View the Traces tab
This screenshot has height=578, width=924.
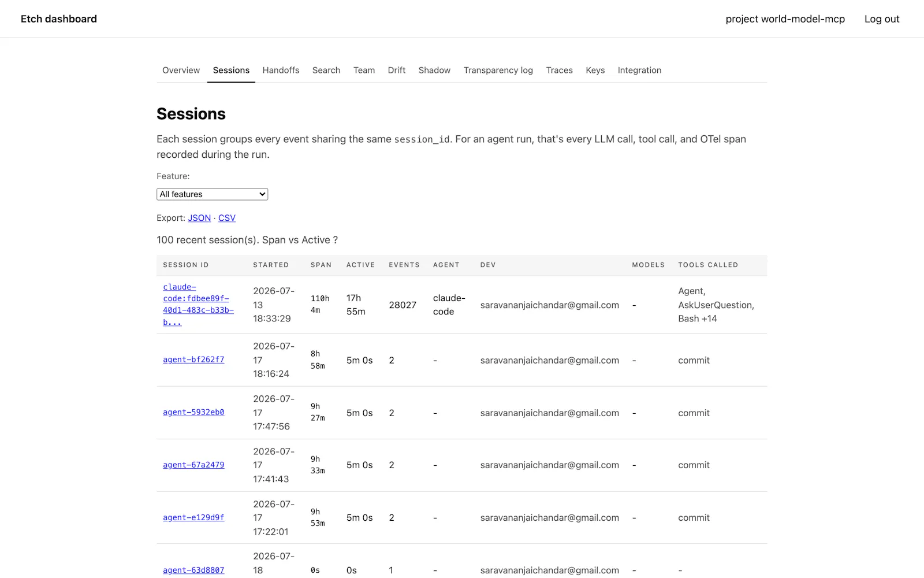click(x=559, y=70)
